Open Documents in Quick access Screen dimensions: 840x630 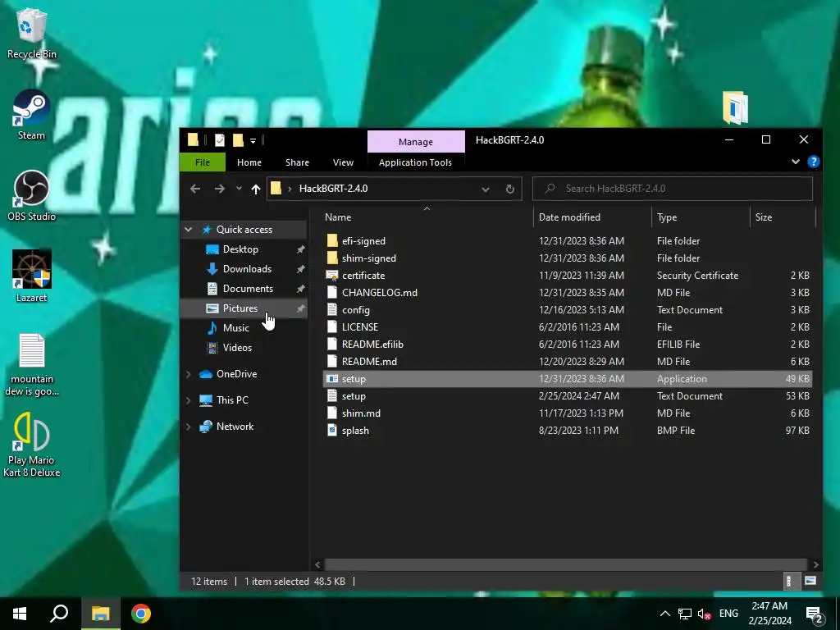click(x=248, y=289)
